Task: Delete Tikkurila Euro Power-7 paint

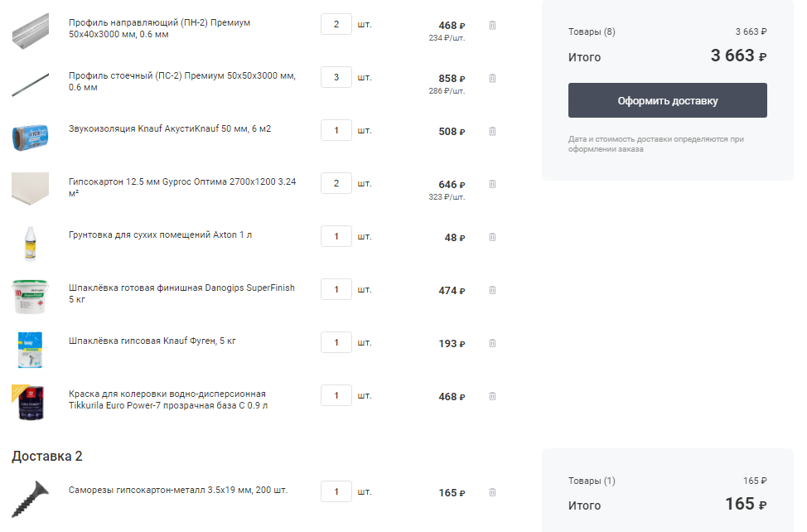Action: coord(492,396)
